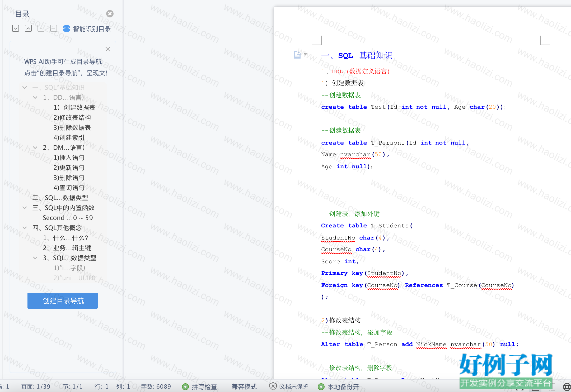The height and width of the screenshot is (392, 571).
Task: Select the 三、SQL中的内置函数 outline heading
Action: (x=63, y=208)
